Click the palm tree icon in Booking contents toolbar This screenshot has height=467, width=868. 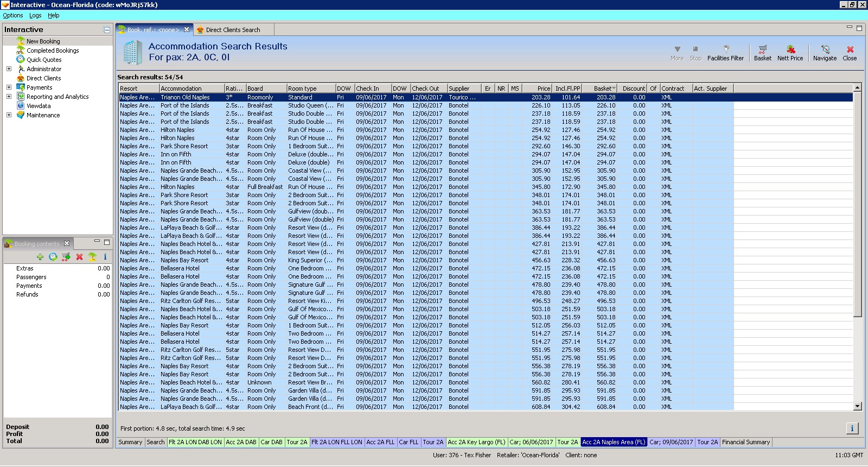(92, 257)
